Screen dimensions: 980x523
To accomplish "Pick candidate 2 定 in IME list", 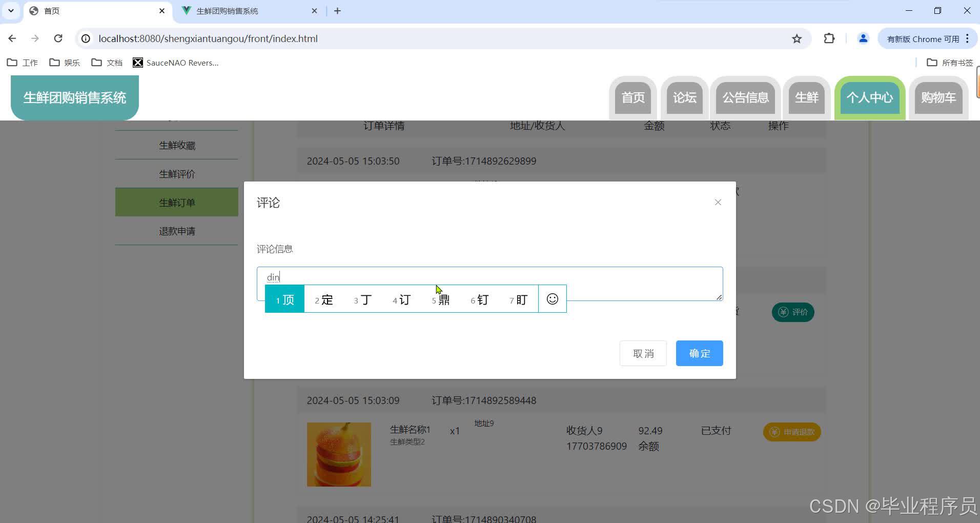I will [x=324, y=299].
